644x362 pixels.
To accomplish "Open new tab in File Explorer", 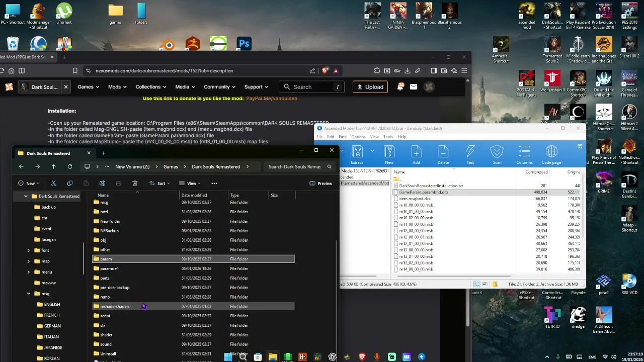I will tap(104, 153).
